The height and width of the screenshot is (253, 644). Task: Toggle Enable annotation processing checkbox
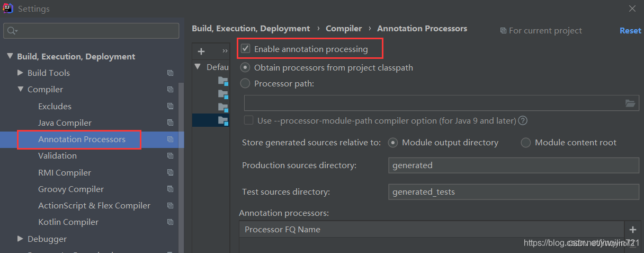(246, 49)
